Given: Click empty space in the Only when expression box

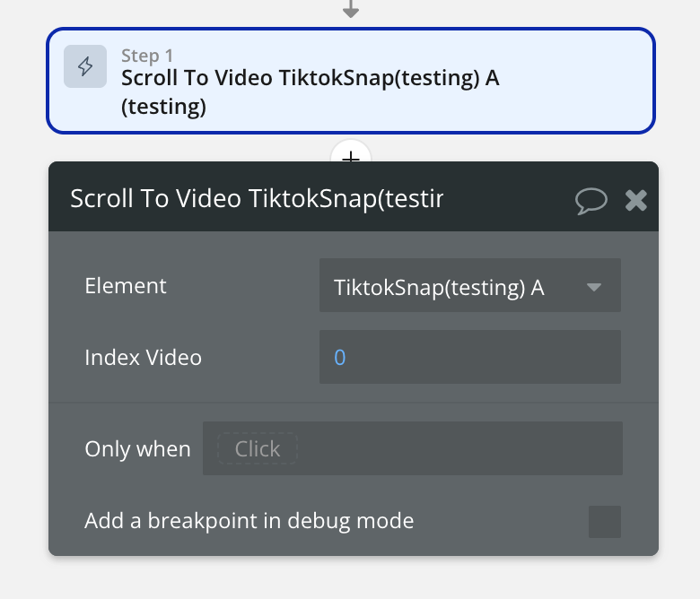Looking at the screenshot, I should coord(458,448).
